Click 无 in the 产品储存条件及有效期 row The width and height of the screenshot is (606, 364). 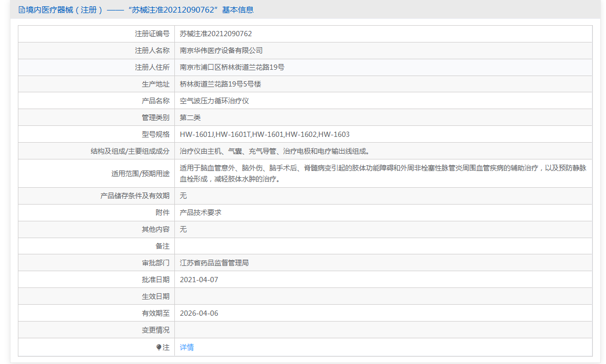[183, 196]
